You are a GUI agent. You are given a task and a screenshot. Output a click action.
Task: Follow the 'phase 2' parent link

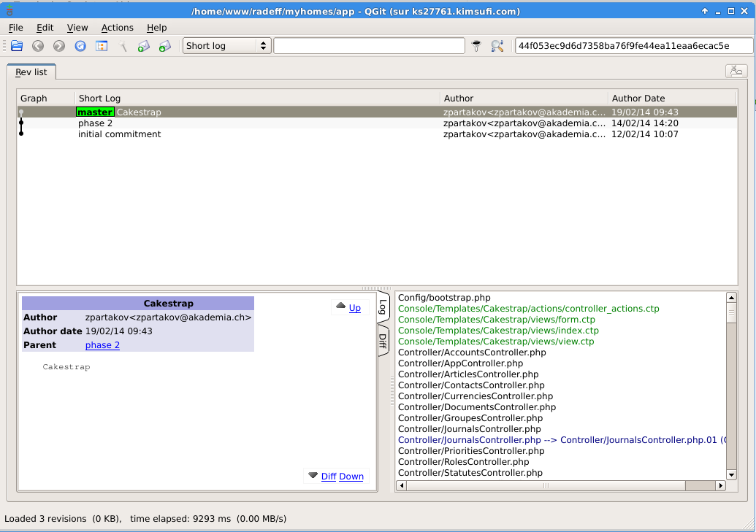point(102,345)
